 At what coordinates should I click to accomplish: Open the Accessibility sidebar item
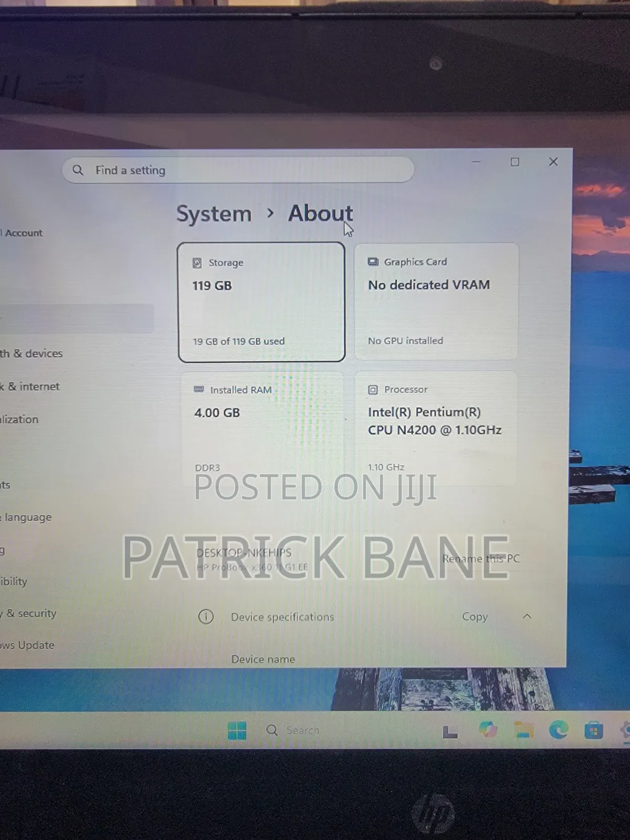tap(14, 581)
